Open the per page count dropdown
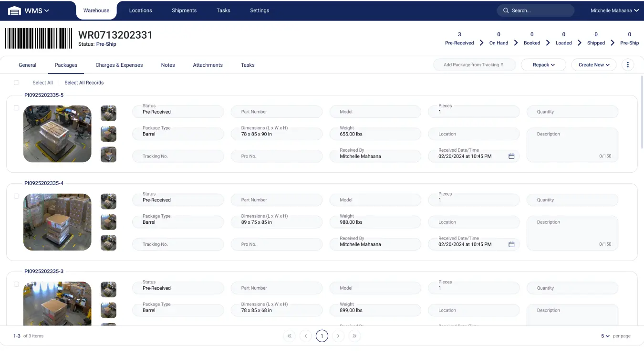 (605, 336)
